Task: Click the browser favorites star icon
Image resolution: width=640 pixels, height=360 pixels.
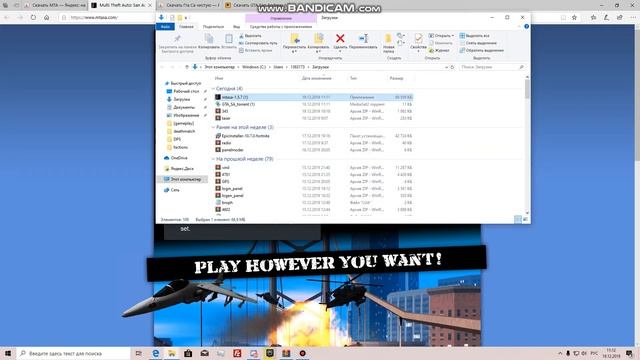Action: [574, 18]
